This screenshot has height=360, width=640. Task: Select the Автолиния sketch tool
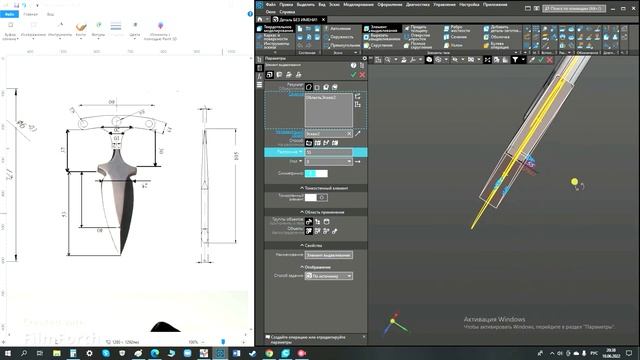click(337, 29)
